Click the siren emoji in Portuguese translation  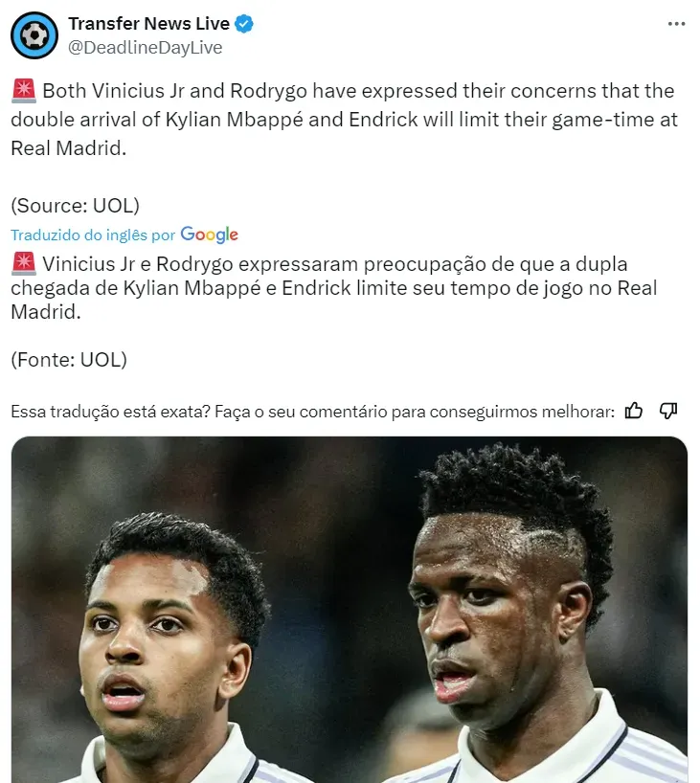click(x=24, y=263)
